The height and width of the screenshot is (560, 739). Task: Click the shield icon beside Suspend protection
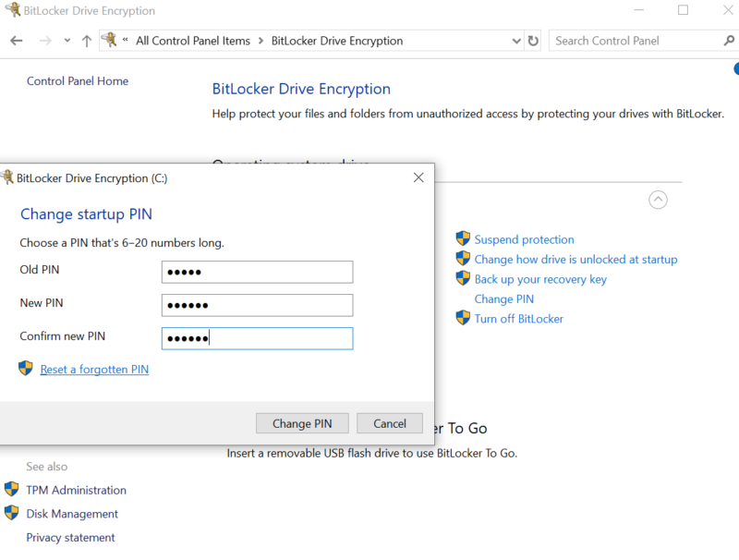[x=463, y=239]
